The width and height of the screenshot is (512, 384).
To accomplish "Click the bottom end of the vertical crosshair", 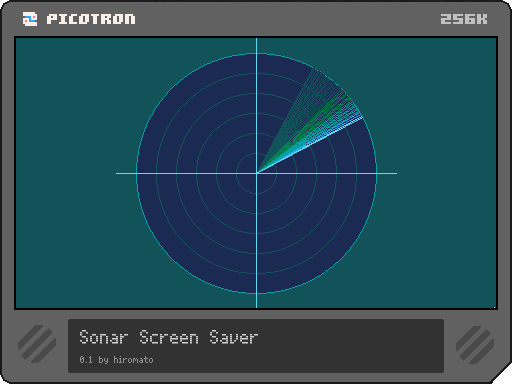I will click(x=256, y=306).
